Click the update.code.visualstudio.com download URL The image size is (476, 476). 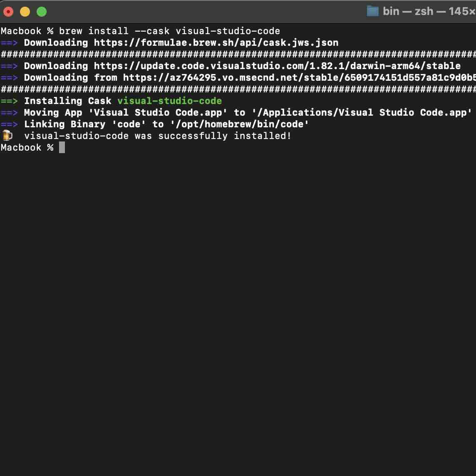click(277, 66)
